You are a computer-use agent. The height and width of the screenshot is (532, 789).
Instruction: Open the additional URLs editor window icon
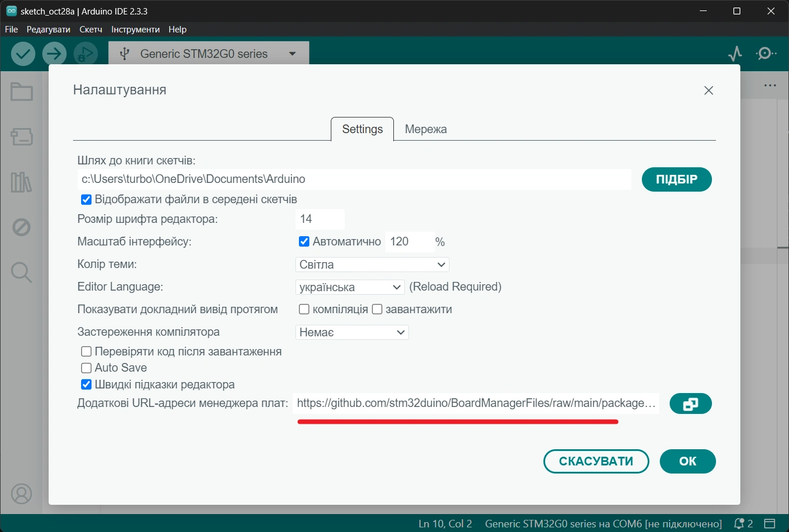coord(691,403)
